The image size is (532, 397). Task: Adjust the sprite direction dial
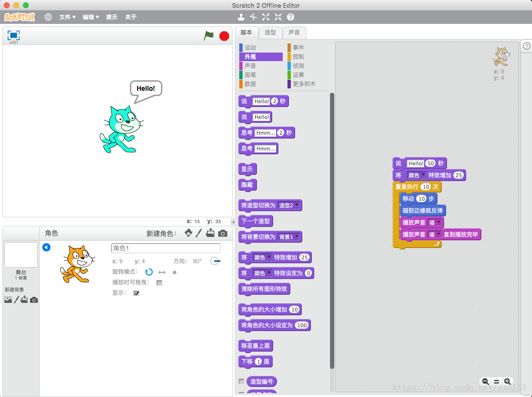click(x=215, y=261)
